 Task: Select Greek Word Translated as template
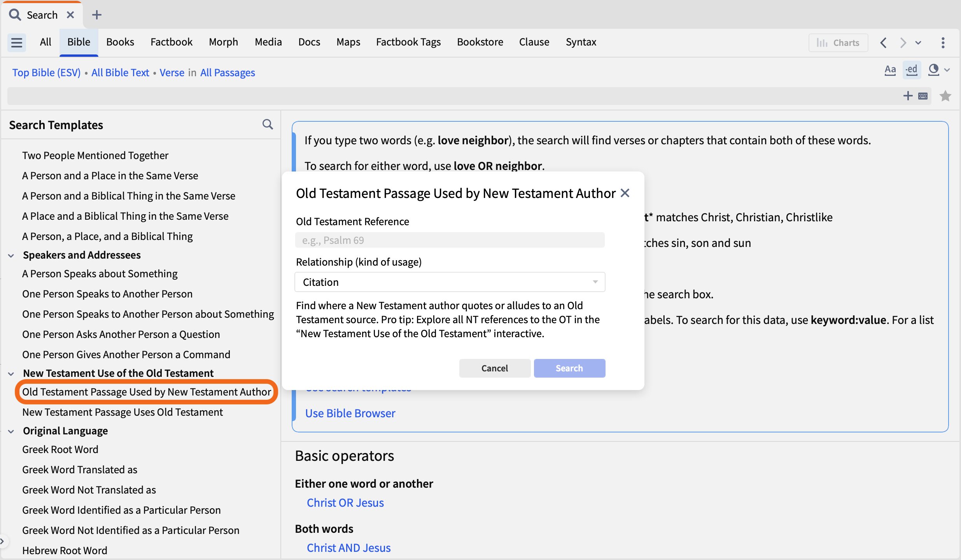pos(80,470)
